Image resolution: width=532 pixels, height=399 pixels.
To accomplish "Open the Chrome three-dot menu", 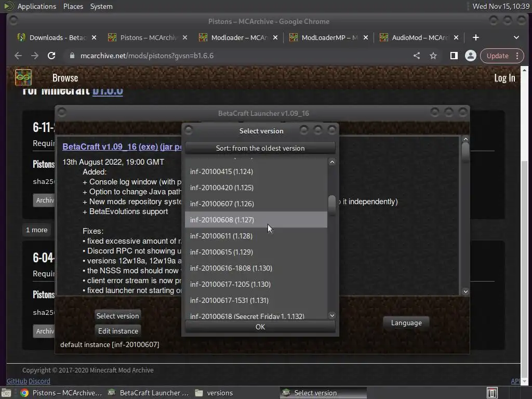I will pyautogui.click(x=517, y=56).
